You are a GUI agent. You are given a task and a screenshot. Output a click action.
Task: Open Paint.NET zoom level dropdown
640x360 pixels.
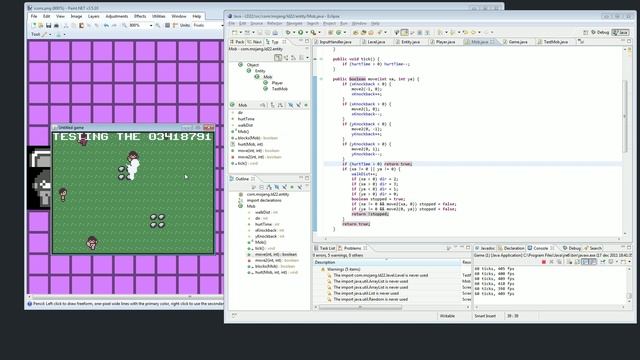point(151,25)
